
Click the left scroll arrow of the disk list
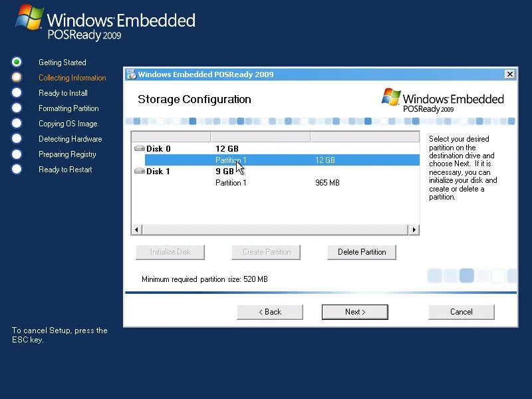tap(136, 229)
